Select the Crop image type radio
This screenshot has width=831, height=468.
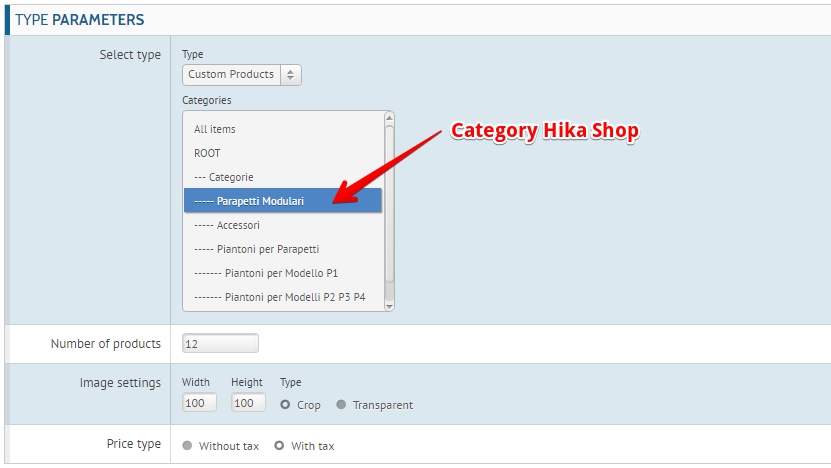286,405
